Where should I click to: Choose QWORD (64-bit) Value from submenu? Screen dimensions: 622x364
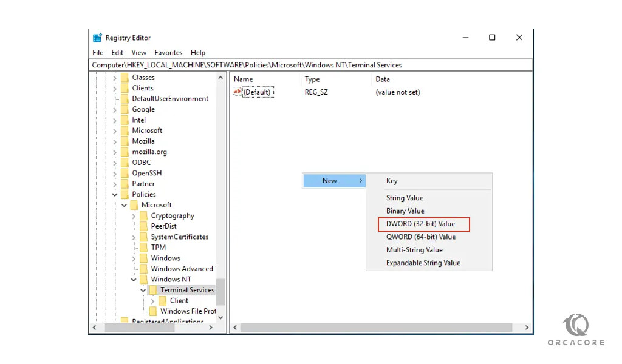click(x=429, y=237)
